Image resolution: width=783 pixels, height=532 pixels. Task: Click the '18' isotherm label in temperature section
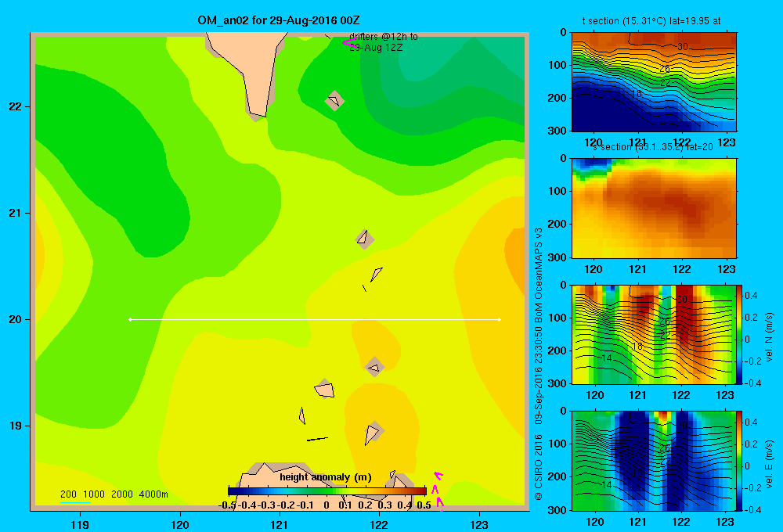click(636, 94)
